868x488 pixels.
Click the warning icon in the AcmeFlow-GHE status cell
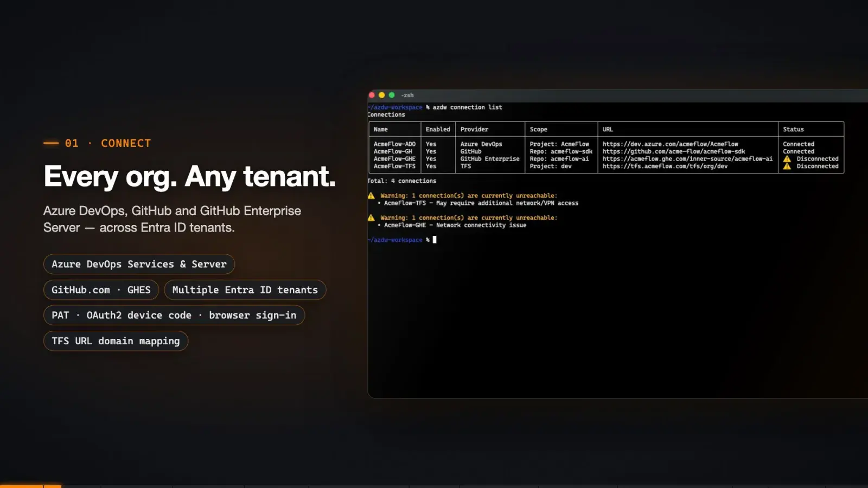pyautogui.click(x=787, y=159)
